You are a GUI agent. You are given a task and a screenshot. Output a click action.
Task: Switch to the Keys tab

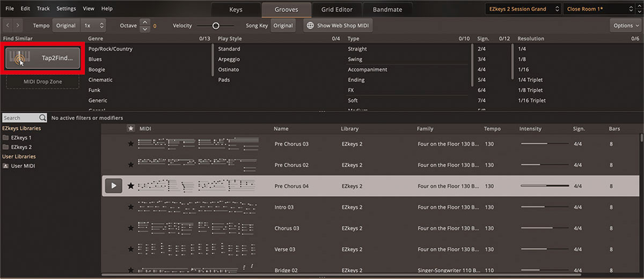coord(236,10)
